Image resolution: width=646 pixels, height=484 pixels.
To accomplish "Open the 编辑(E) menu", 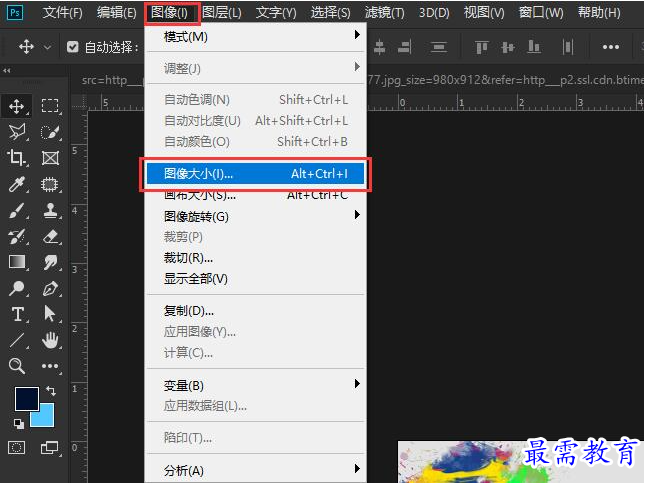I will (x=117, y=13).
